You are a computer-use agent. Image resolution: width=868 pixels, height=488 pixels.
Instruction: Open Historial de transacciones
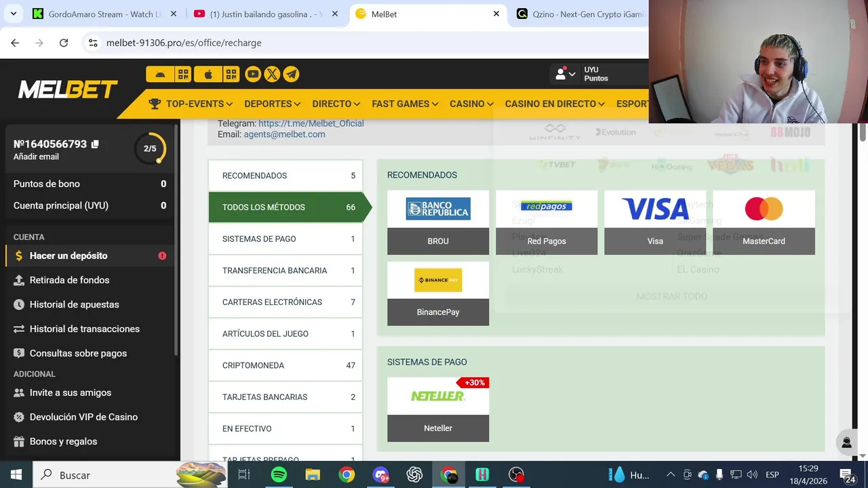pyautogui.click(x=88, y=329)
